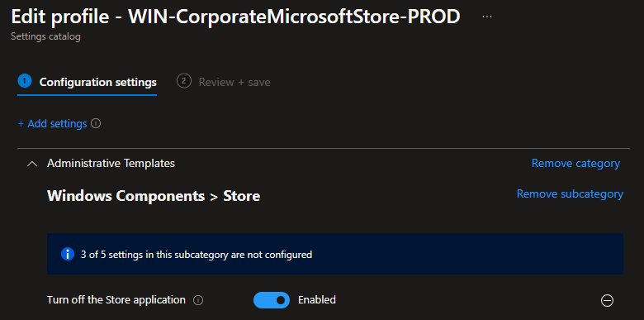Click the '3 of 5 settings' banner message
Image resolution: width=644 pixels, height=320 pixels.
[x=197, y=255]
